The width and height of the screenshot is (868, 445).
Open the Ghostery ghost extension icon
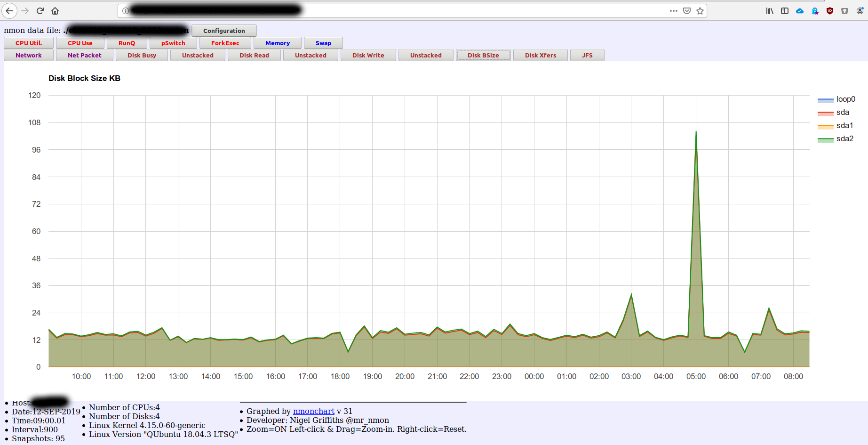click(x=815, y=11)
